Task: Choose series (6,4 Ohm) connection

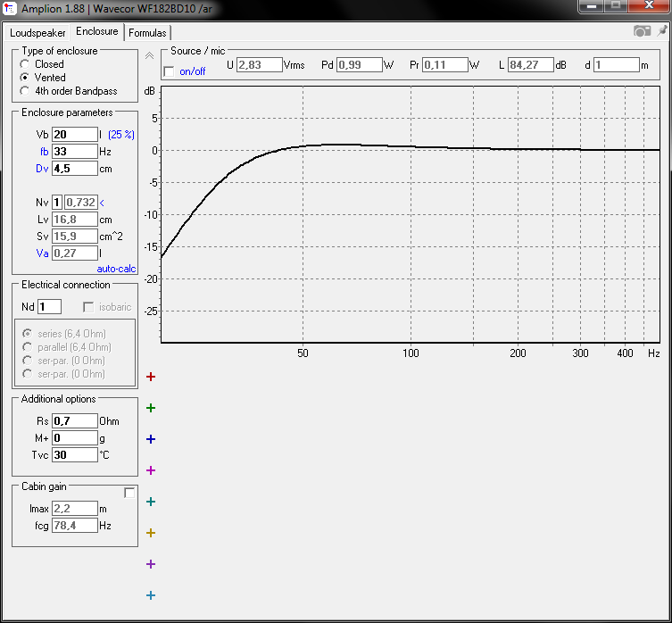Action: point(28,334)
